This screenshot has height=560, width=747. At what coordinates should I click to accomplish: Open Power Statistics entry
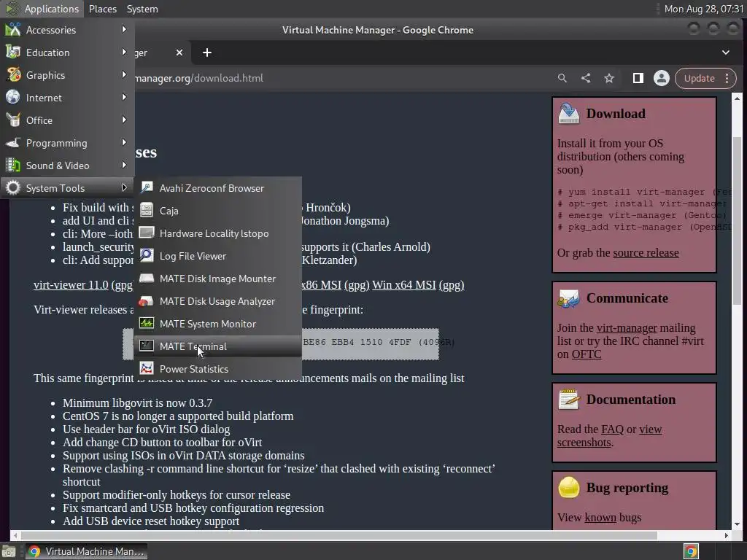pyautogui.click(x=217, y=369)
